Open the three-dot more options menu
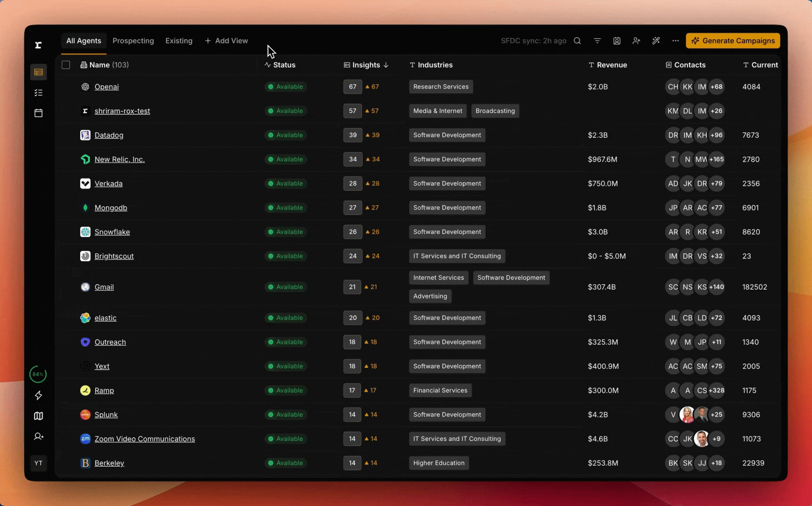The width and height of the screenshot is (812, 506). pos(675,41)
